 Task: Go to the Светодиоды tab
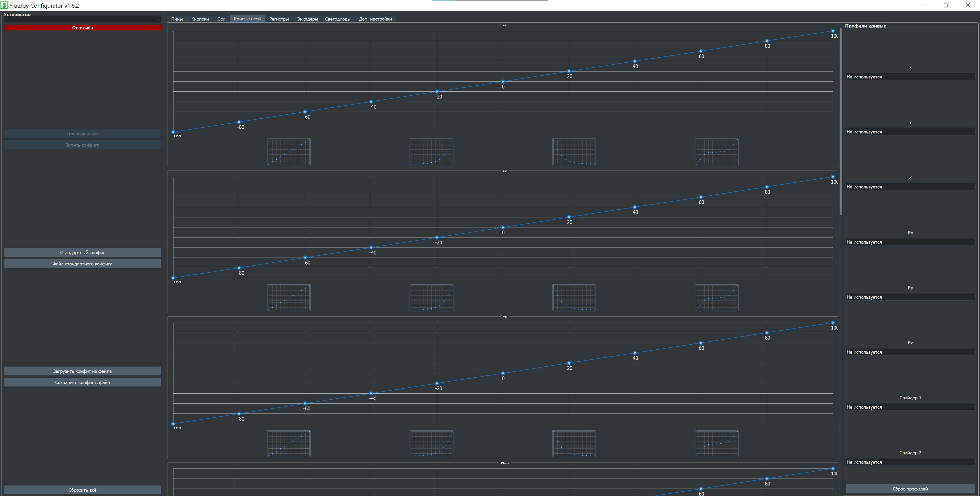[x=337, y=19]
